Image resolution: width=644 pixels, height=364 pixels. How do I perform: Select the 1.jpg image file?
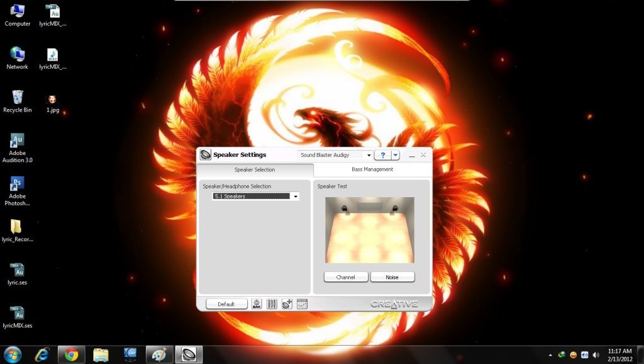tap(53, 103)
